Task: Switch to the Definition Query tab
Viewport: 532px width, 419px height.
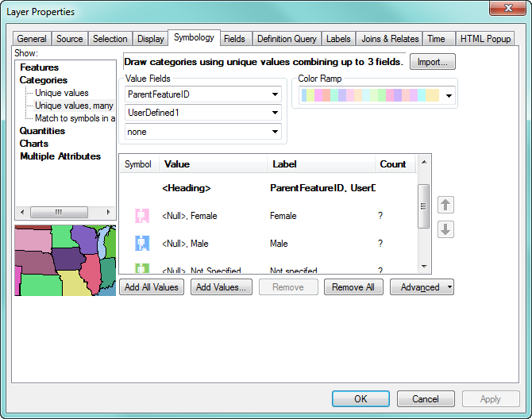Action: pos(287,39)
